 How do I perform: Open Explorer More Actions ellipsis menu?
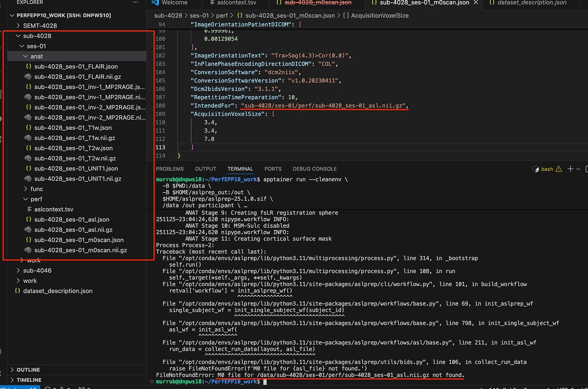(x=135, y=3)
